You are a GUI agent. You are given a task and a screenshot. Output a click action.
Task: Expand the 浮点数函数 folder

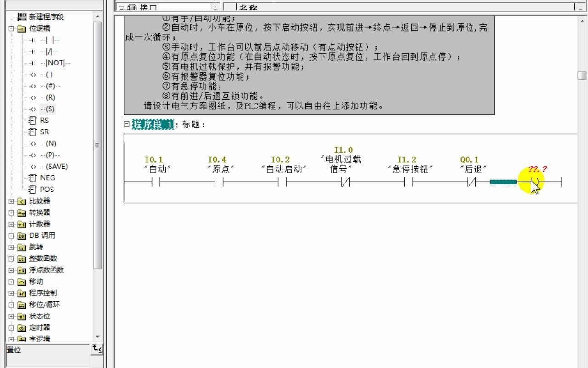[x=11, y=270]
